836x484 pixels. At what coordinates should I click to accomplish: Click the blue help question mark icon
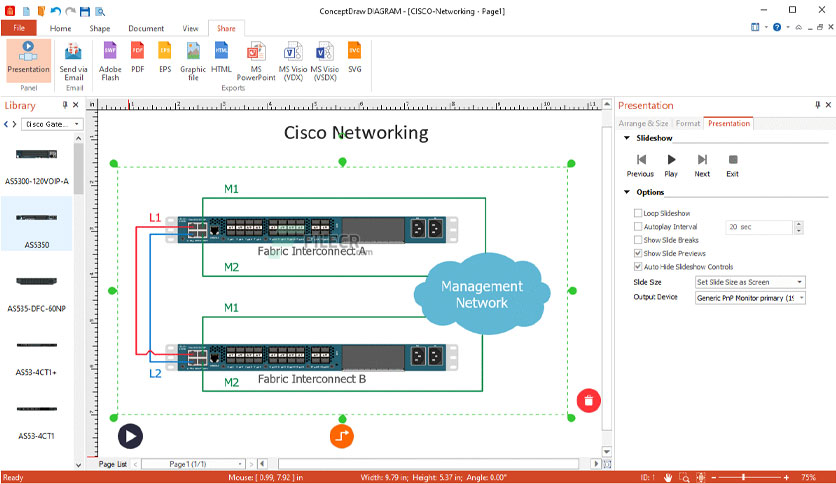[777, 27]
